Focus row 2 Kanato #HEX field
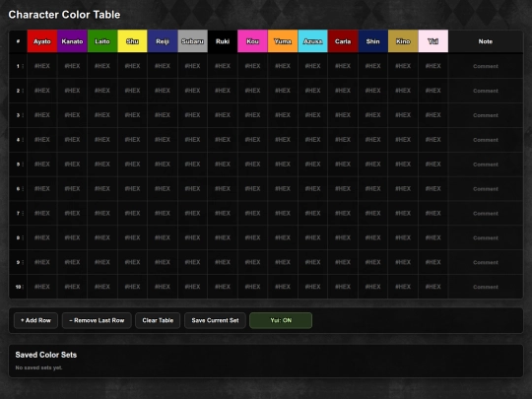 (72, 91)
